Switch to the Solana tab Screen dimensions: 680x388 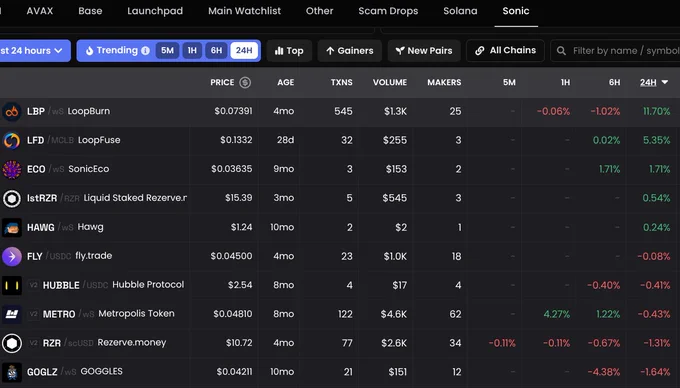460,11
